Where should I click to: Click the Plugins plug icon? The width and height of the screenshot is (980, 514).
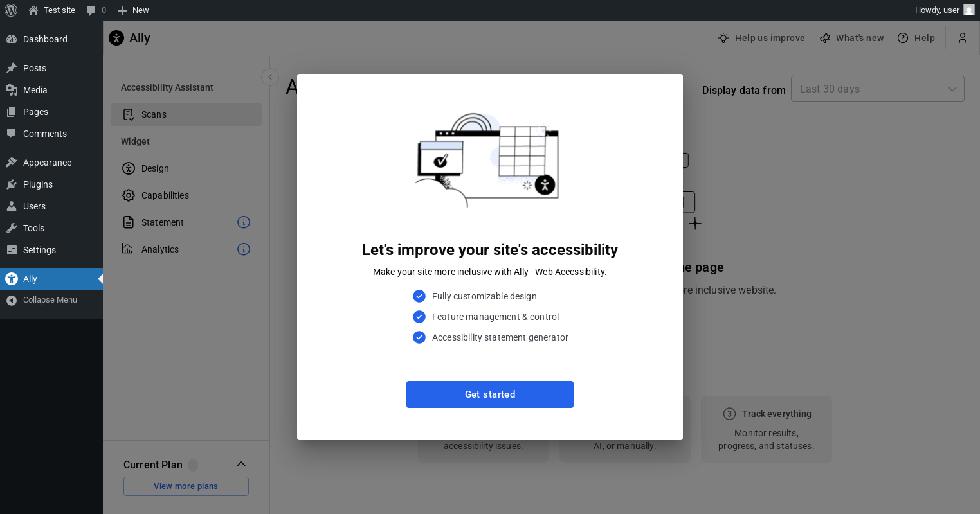click(12, 184)
